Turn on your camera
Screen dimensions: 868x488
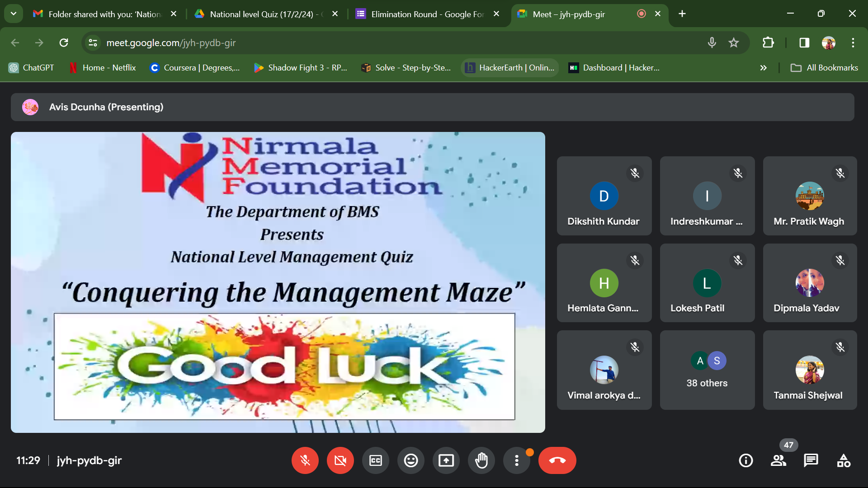pos(340,460)
